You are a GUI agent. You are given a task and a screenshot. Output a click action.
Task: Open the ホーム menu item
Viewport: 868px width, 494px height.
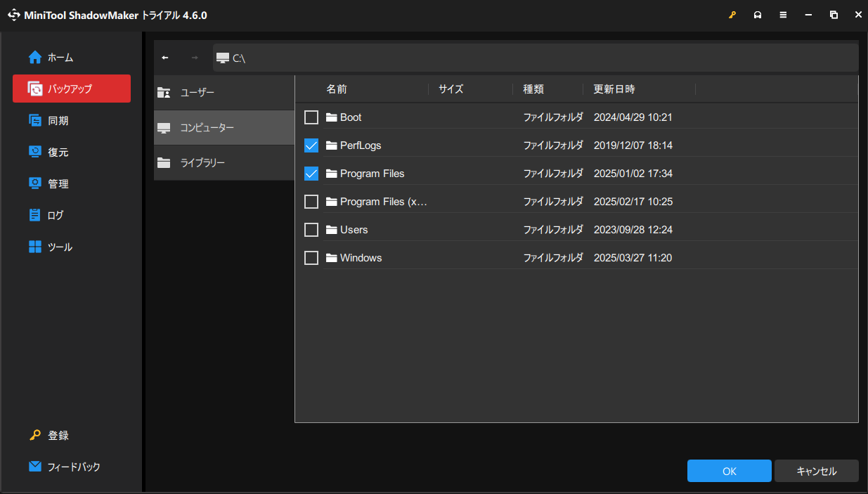pyautogui.click(x=72, y=57)
